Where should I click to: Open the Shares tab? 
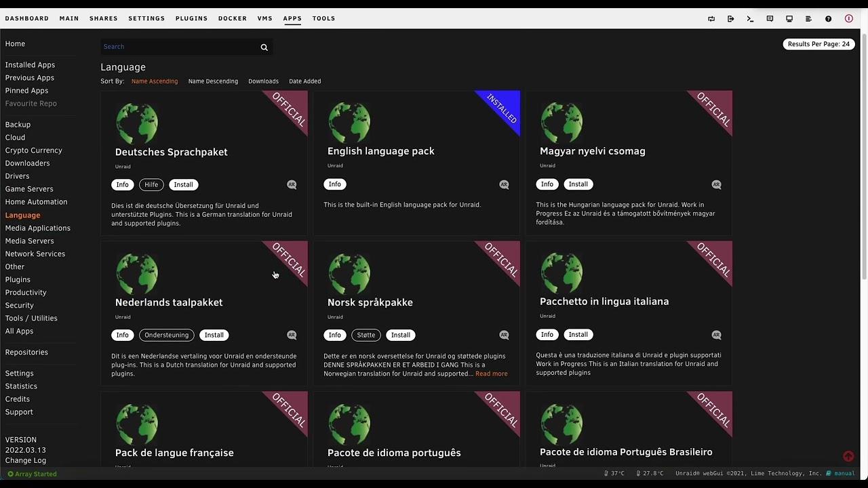coord(104,18)
